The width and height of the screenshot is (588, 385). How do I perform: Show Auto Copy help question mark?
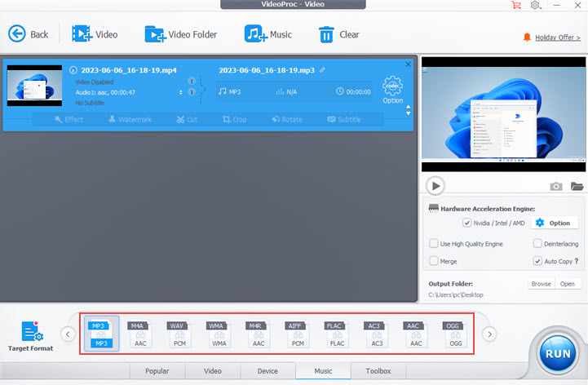pos(577,261)
